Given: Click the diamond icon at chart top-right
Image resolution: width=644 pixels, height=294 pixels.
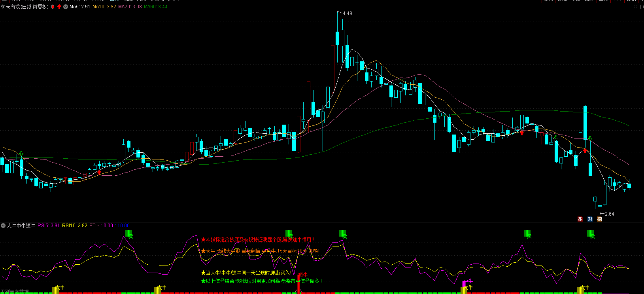Looking at the screenshot, I should click(x=635, y=7).
